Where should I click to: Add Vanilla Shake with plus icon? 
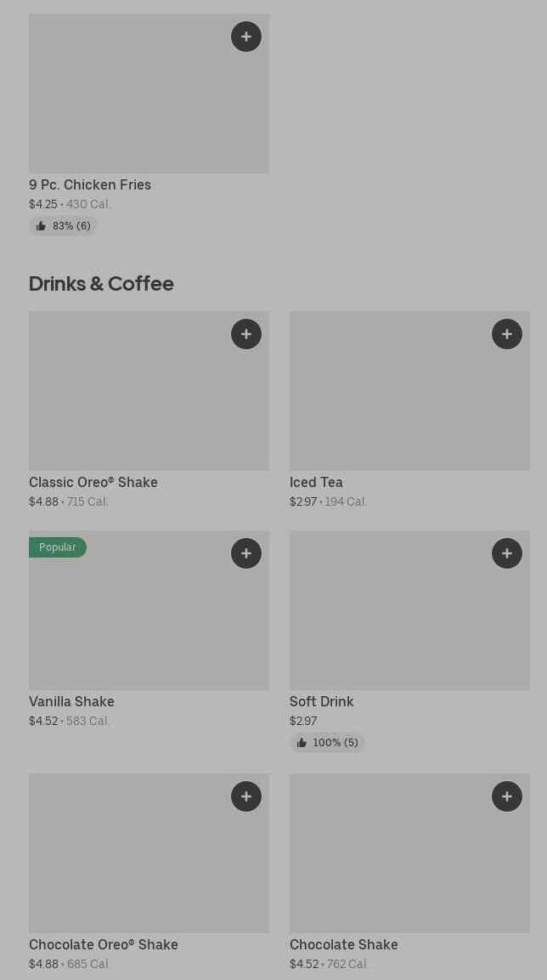[246, 553]
